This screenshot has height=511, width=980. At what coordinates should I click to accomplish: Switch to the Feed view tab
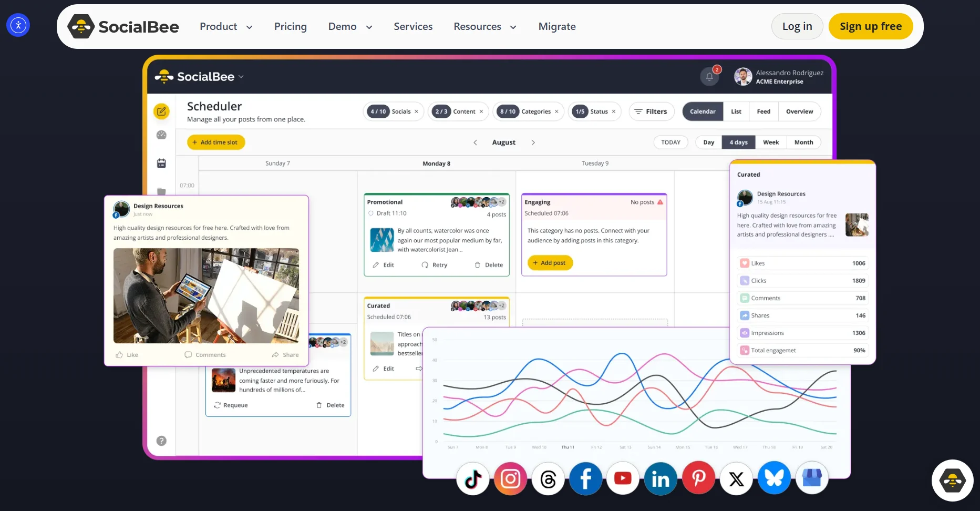pos(764,111)
